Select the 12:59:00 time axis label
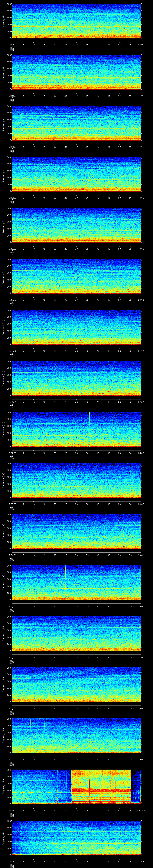This screenshot has width=153, height=868. pos(12,810)
